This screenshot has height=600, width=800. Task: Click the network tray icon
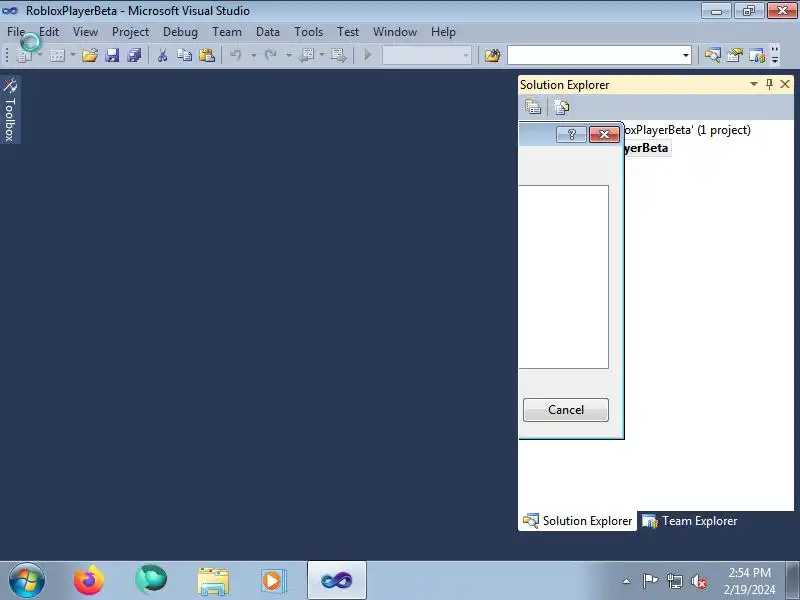(674, 581)
